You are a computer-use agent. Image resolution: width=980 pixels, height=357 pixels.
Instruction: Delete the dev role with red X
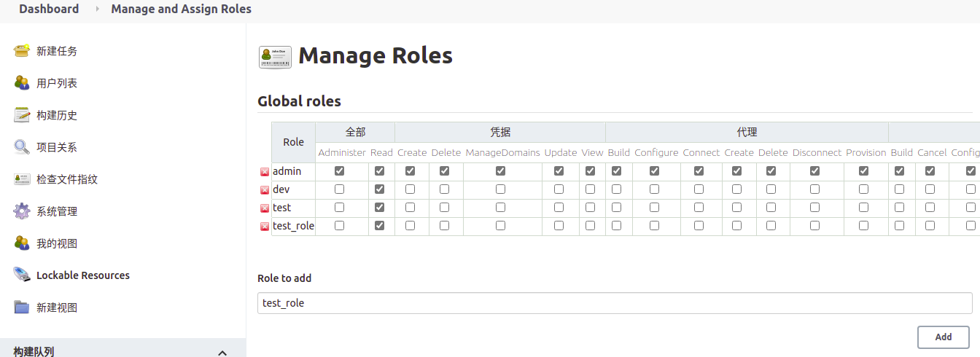pyautogui.click(x=265, y=190)
